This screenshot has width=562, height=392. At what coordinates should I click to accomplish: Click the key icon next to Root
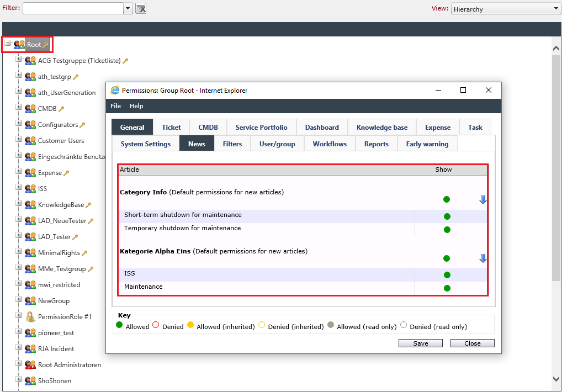(45, 45)
